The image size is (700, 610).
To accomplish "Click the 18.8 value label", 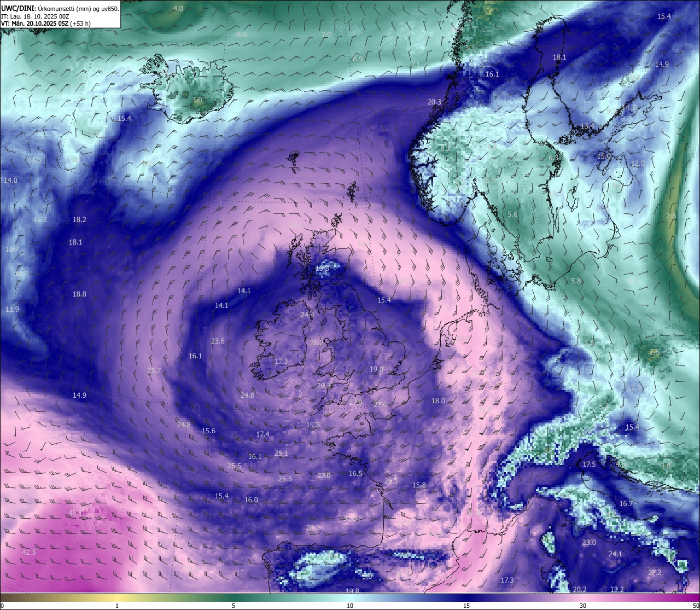I will [79, 294].
